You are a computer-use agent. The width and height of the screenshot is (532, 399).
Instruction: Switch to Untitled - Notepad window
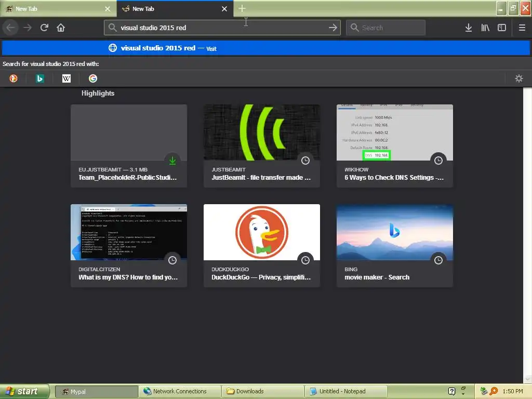point(345,392)
